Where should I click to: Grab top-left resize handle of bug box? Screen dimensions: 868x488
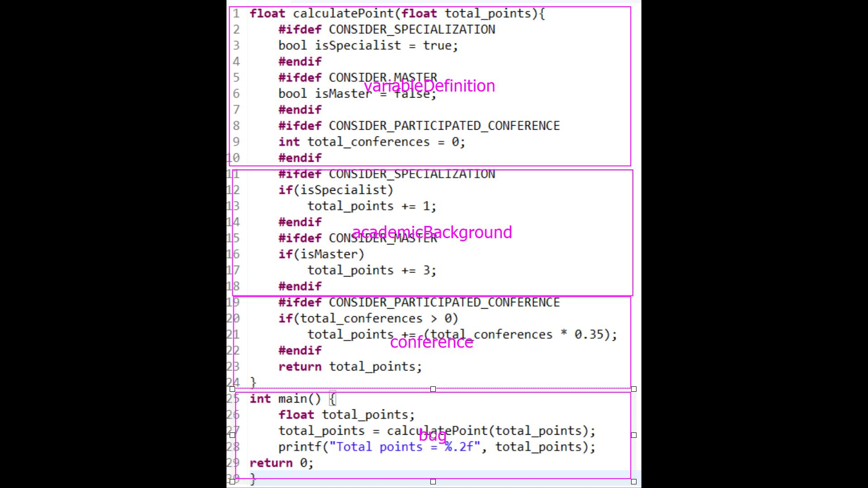tap(232, 389)
